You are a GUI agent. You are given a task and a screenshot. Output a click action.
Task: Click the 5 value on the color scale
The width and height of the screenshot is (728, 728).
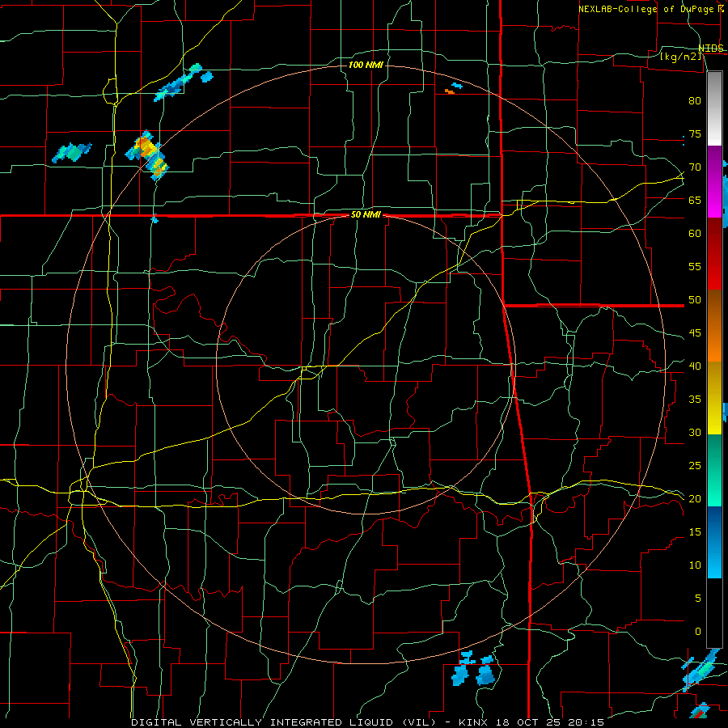[x=698, y=598]
